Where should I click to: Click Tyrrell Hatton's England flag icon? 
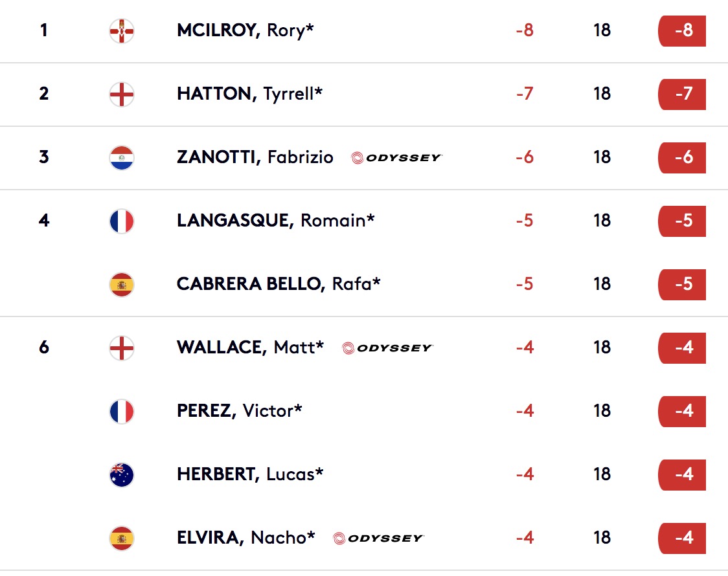click(122, 94)
